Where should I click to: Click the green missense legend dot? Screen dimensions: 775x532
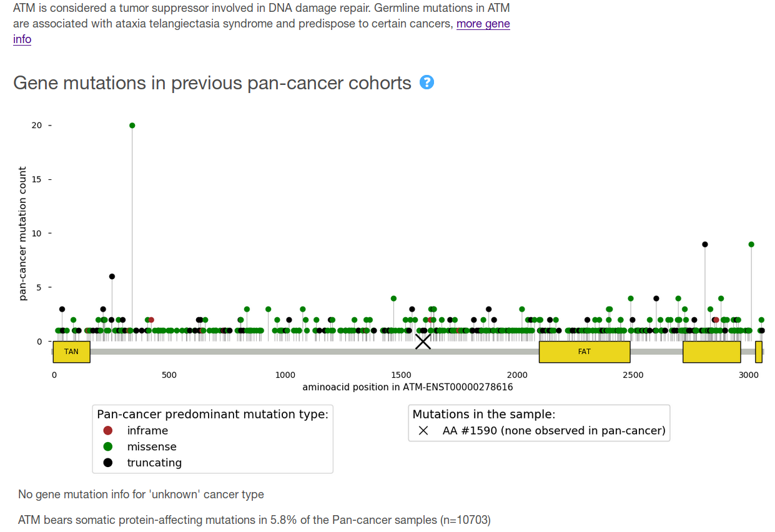tap(108, 447)
